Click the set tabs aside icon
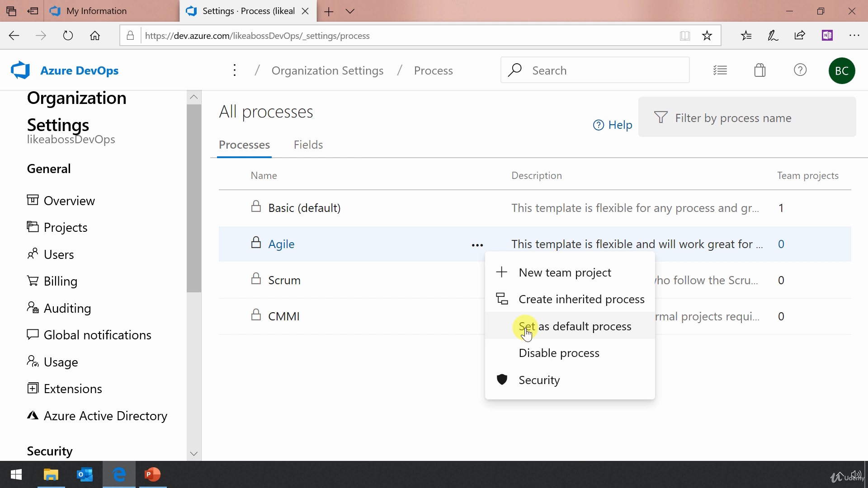This screenshot has height=488, width=868. (x=33, y=11)
